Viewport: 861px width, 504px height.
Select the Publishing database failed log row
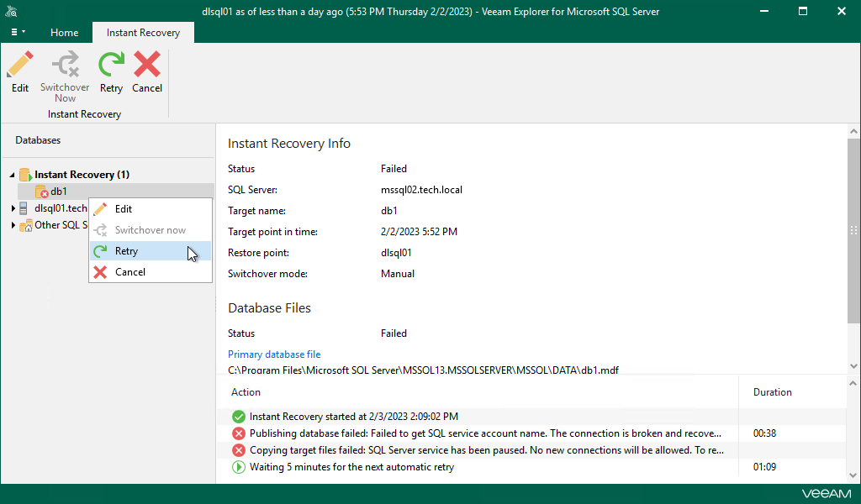[x=485, y=433]
